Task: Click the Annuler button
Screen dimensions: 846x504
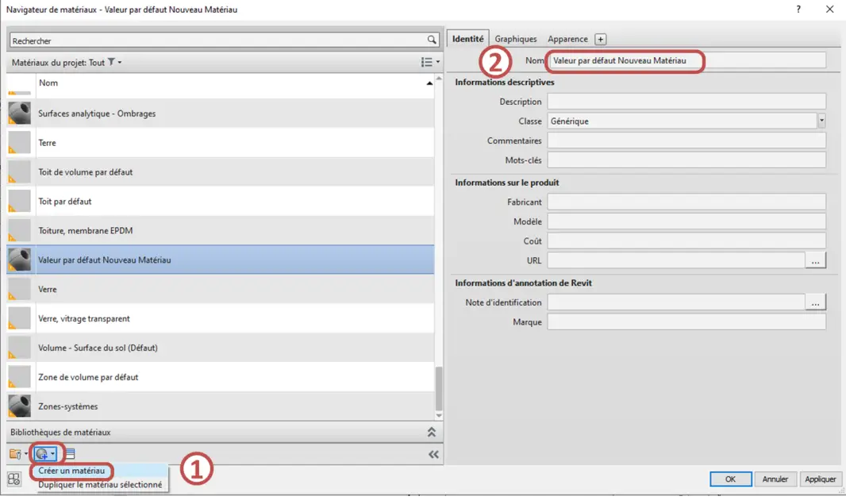Action: coord(775,479)
